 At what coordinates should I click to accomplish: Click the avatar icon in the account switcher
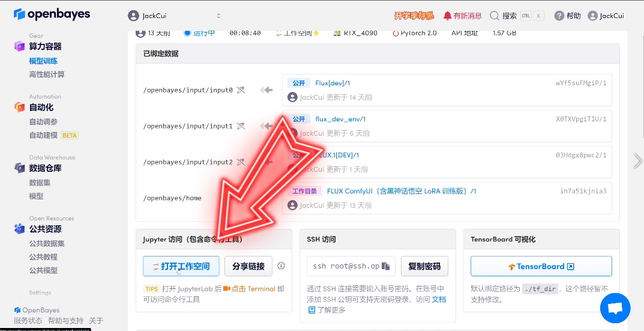click(133, 16)
